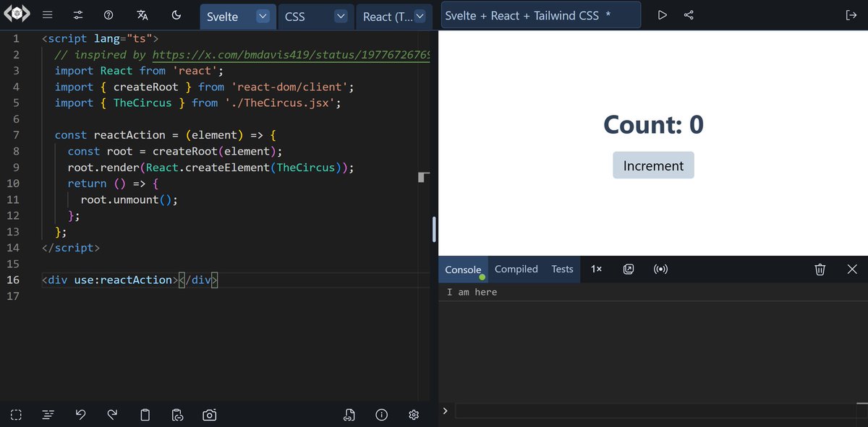
Task: Click 'TheCircus' in the line 5 import
Action: pos(142,103)
